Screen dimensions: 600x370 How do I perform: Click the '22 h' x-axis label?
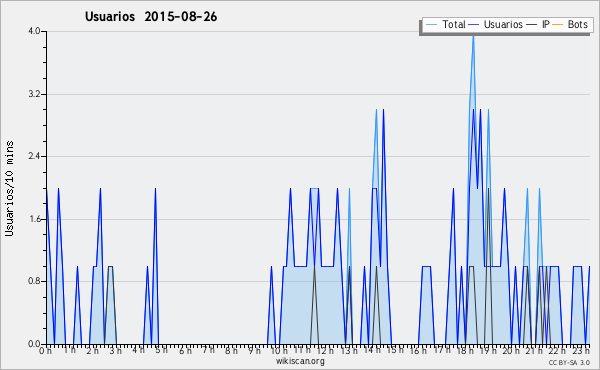[558, 351]
